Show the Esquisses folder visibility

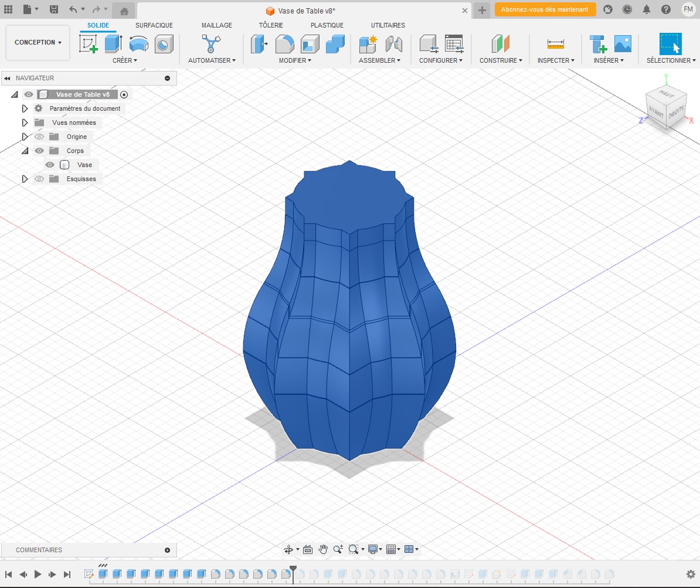pos(39,179)
